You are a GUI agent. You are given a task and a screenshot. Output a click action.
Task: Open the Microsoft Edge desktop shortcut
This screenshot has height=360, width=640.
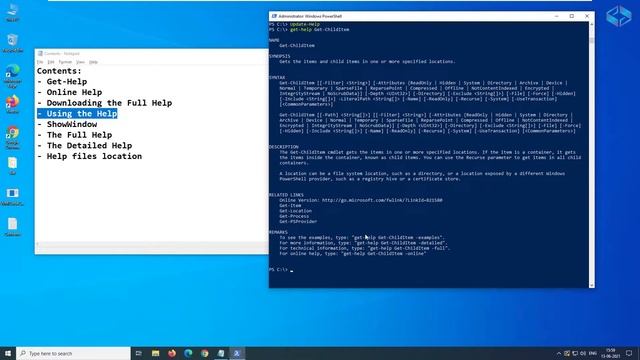click(13, 76)
